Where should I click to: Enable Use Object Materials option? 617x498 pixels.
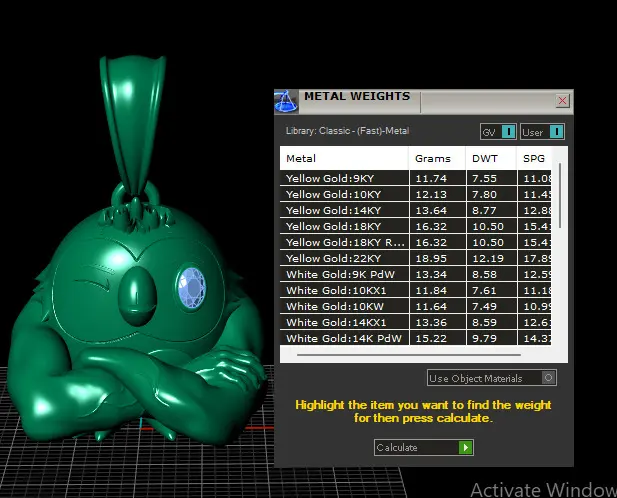pyautogui.click(x=492, y=378)
